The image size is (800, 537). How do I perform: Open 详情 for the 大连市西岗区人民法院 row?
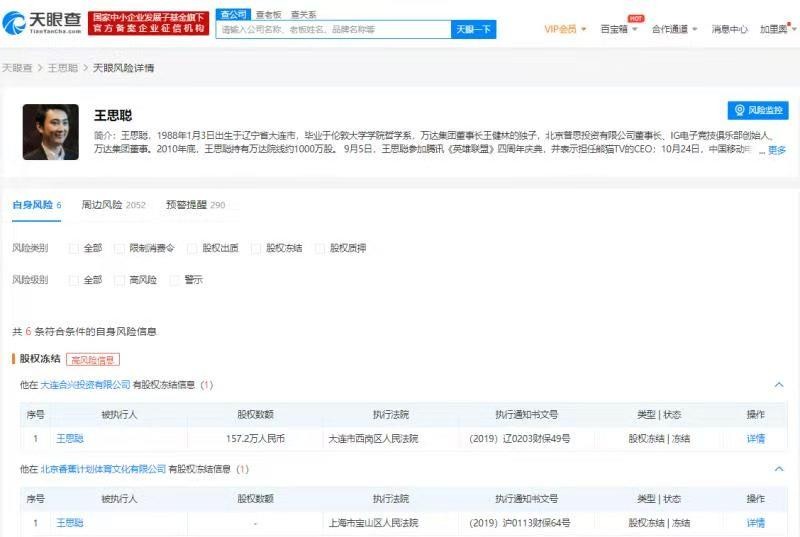(x=755, y=438)
